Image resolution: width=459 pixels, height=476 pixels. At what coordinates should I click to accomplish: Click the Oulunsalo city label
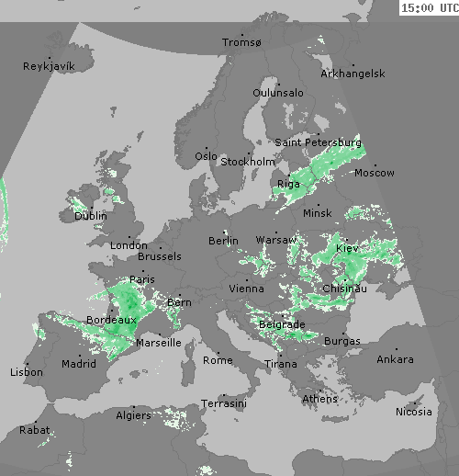click(278, 93)
